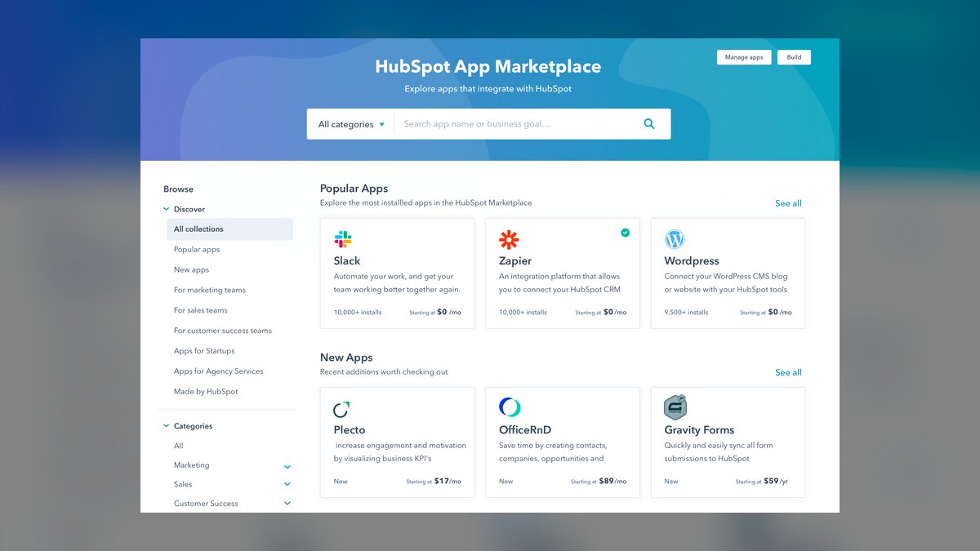Select All under Categories
This screenshot has width=980, height=551.
click(x=179, y=446)
